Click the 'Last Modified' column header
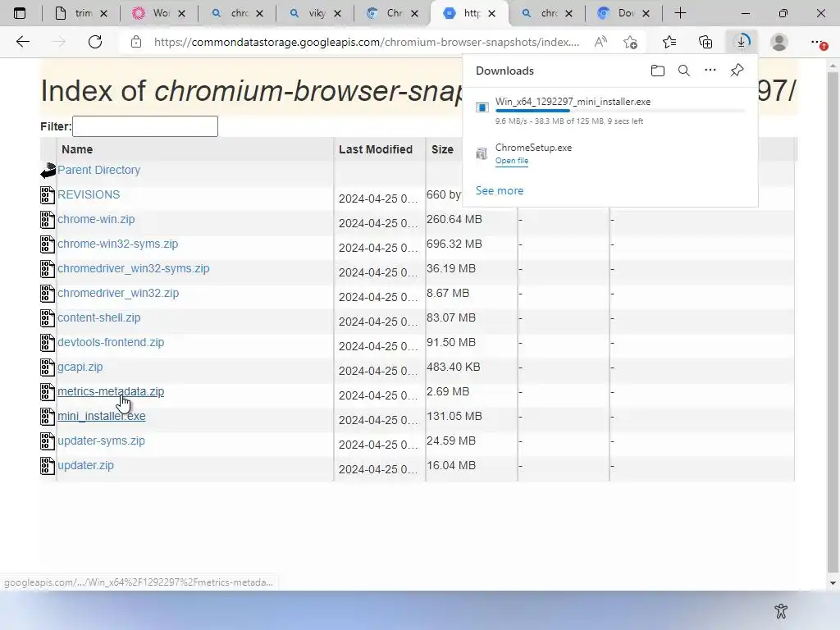This screenshot has width=840, height=630. pyautogui.click(x=376, y=149)
